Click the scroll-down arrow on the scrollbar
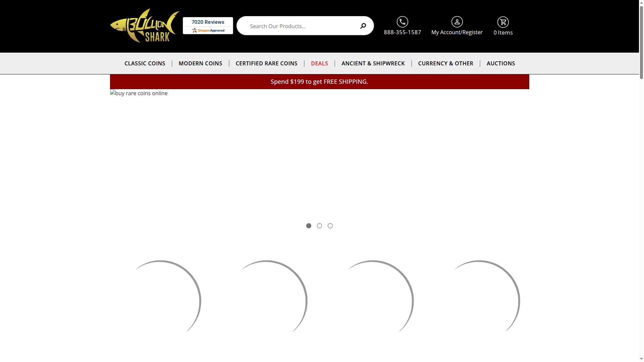Viewport: 644px width, 362px height. 641,359
